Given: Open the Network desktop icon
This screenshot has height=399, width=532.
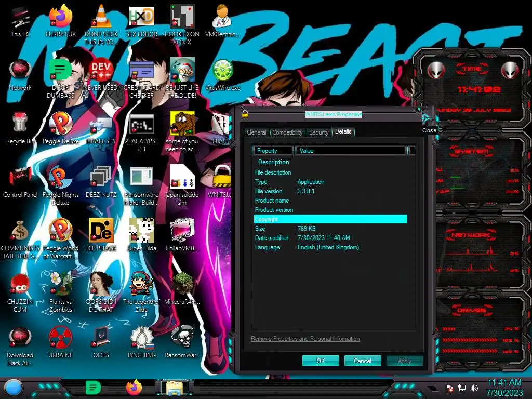Looking at the screenshot, I should (x=20, y=75).
